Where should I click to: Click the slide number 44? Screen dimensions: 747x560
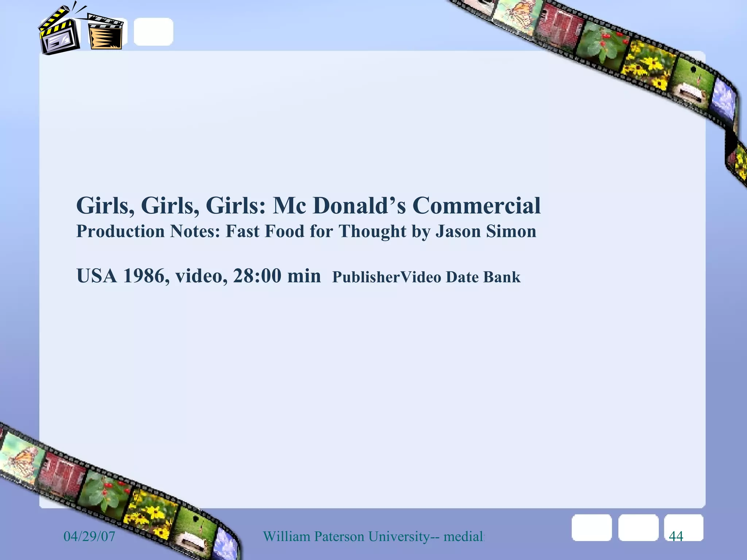coord(676,536)
